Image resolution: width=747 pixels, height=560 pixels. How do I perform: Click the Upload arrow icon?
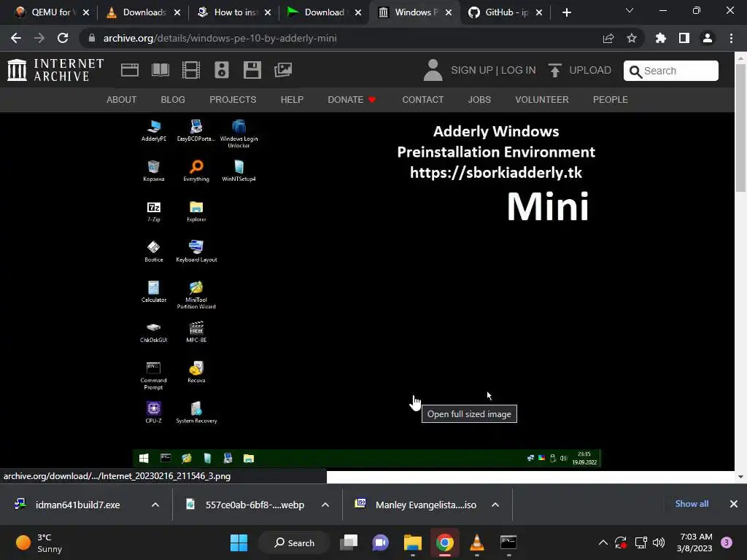pyautogui.click(x=555, y=70)
